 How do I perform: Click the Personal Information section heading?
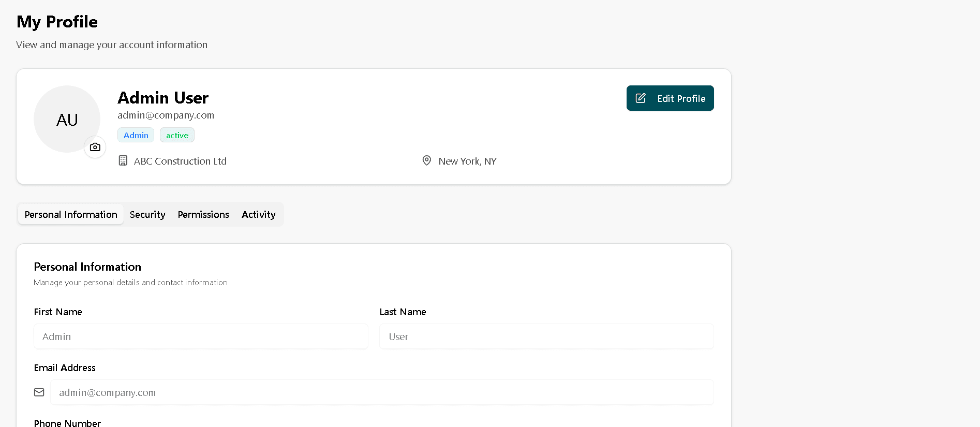pyautogui.click(x=87, y=267)
